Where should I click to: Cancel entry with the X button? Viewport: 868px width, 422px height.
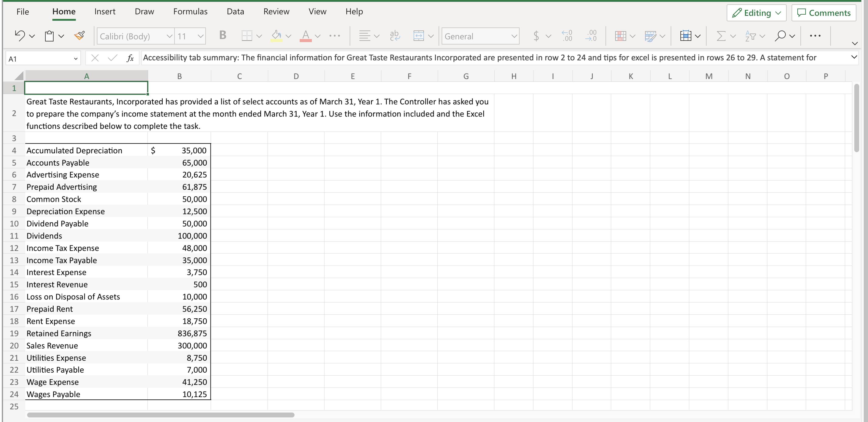pyautogui.click(x=95, y=58)
